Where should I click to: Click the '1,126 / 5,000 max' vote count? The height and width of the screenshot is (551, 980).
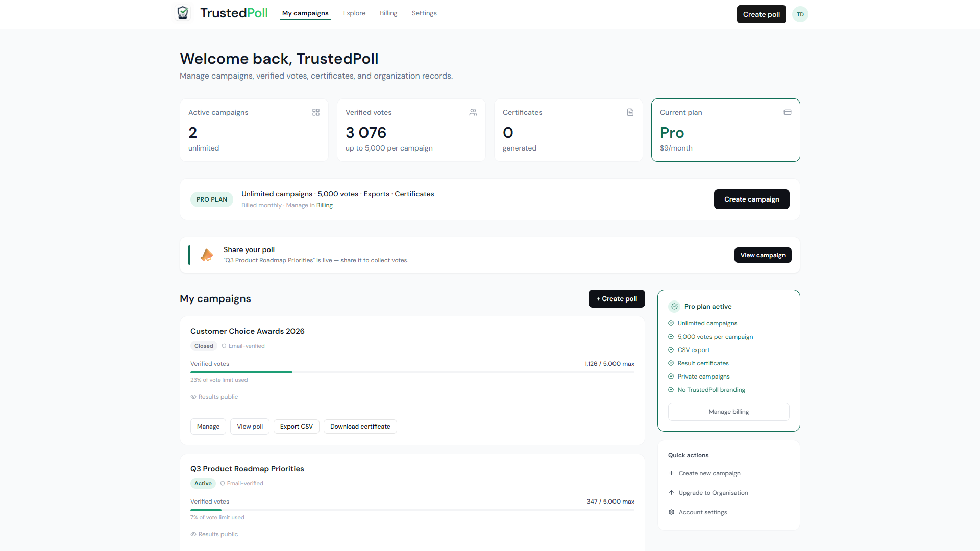click(x=609, y=364)
